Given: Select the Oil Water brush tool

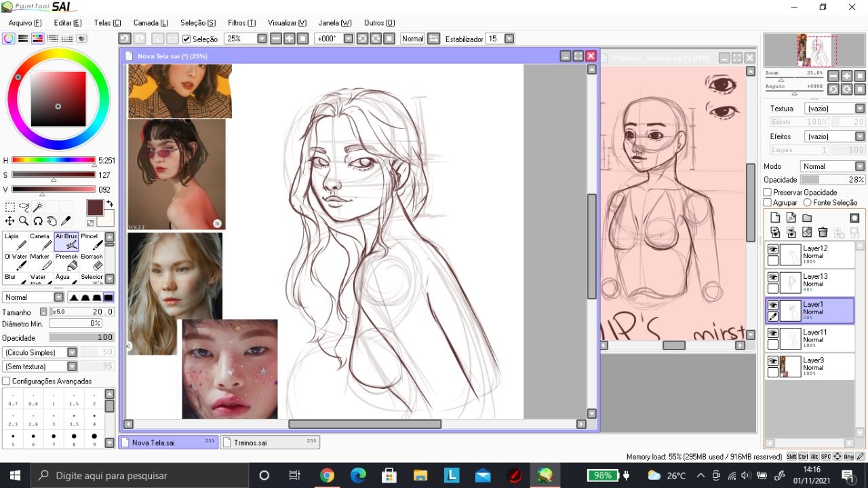Looking at the screenshot, I should coord(15,262).
